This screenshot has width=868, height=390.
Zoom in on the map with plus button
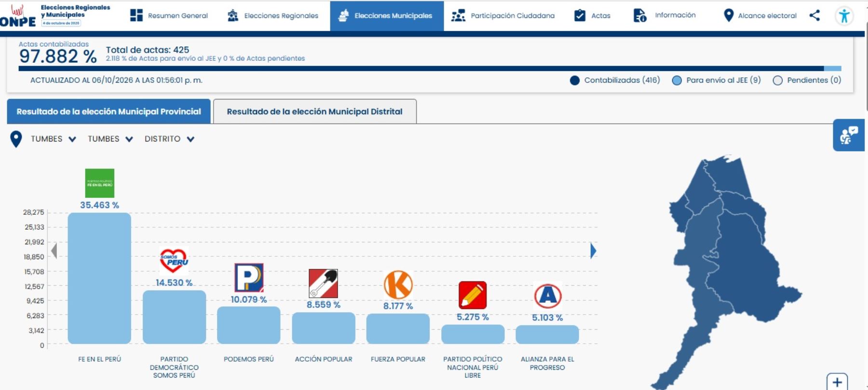pos(837,382)
